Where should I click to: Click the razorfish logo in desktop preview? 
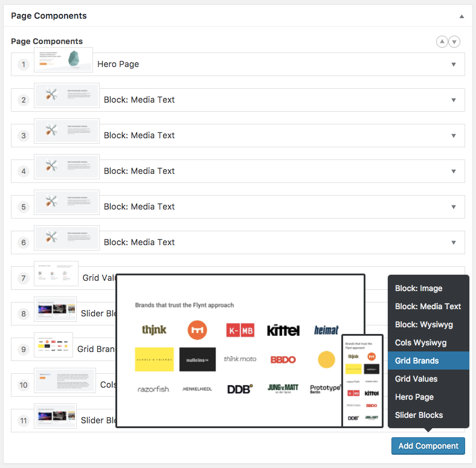153,389
